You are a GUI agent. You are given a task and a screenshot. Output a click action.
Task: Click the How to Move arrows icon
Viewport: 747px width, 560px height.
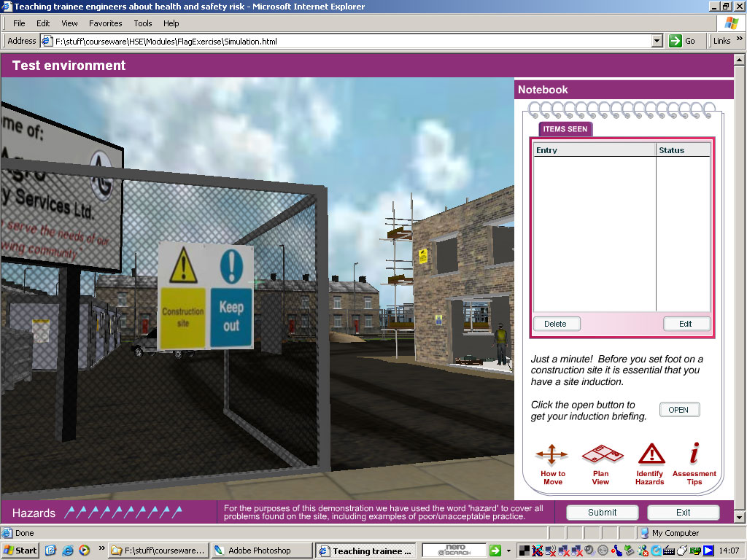pos(551,455)
